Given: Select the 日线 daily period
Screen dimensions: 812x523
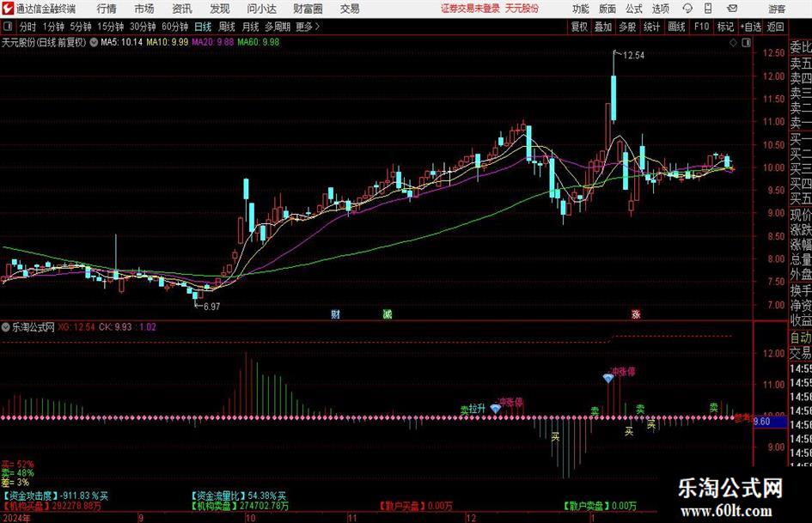Looking at the screenshot, I should pos(203,27).
